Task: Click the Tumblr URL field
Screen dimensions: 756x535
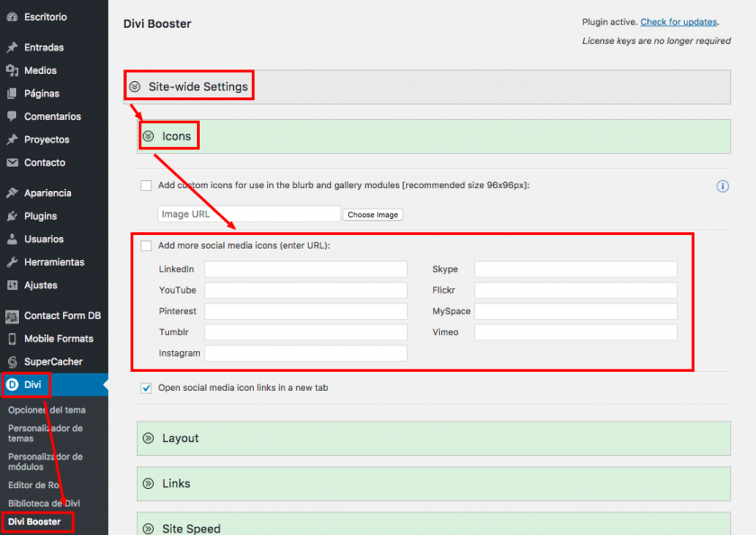Action: coord(306,332)
